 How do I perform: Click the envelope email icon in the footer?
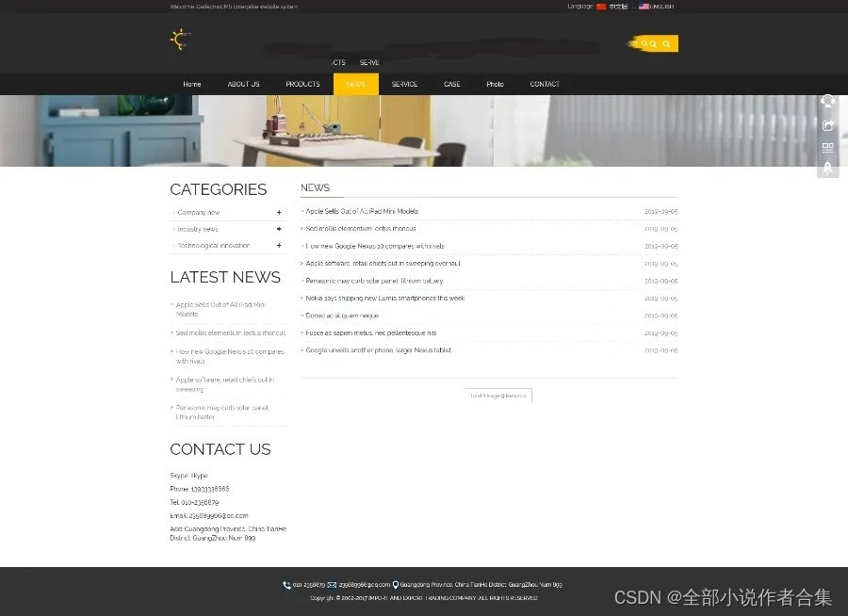332,585
